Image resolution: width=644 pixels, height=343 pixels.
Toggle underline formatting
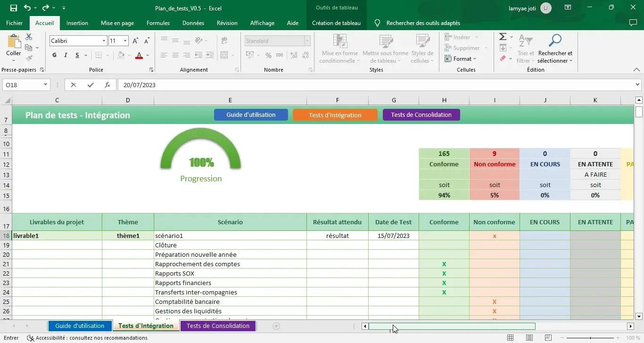[77, 55]
